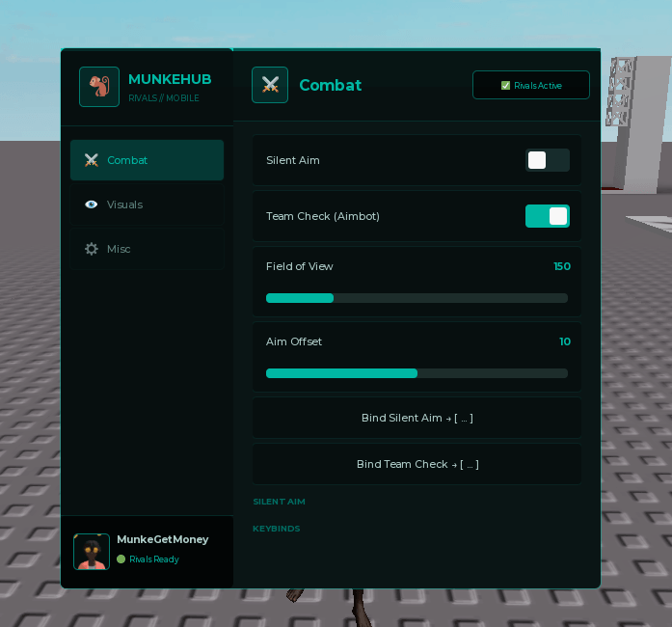Click the MunkeGetMoney username
The height and width of the screenshot is (627, 672).
[x=162, y=539]
